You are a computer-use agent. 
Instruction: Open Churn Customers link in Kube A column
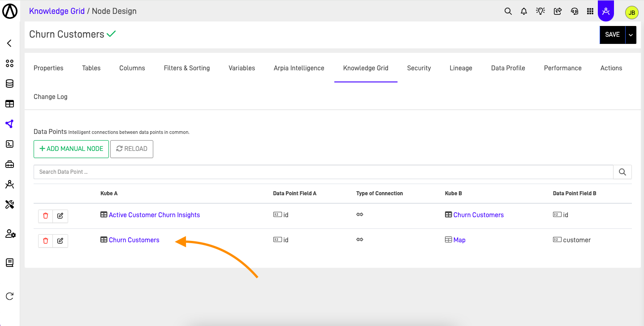(x=134, y=240)
